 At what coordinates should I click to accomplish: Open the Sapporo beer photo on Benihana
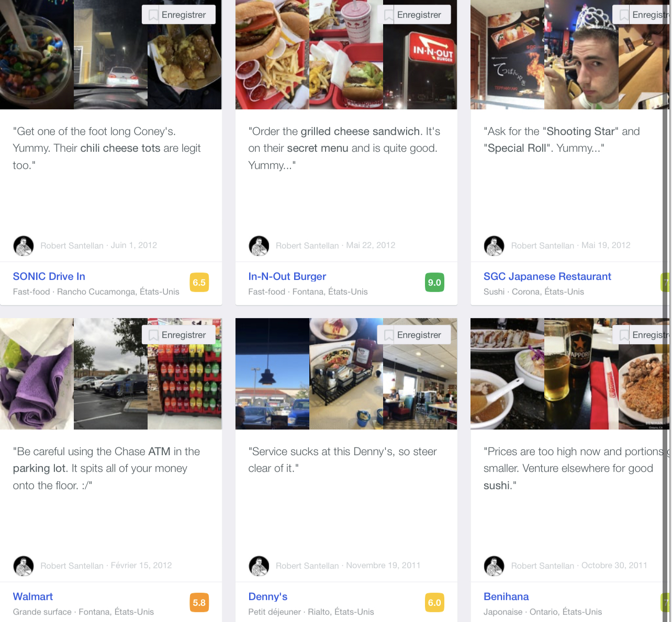point(581,374)
